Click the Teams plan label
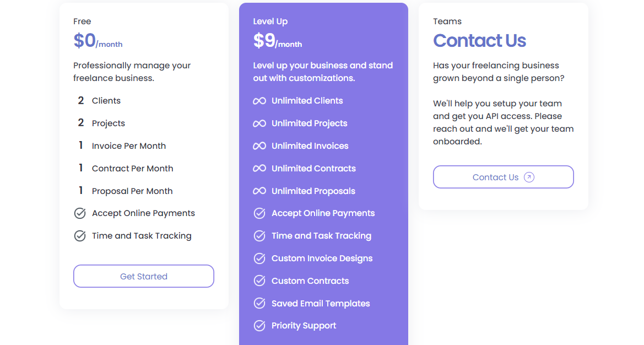644x345 pixels. [447, 21]
